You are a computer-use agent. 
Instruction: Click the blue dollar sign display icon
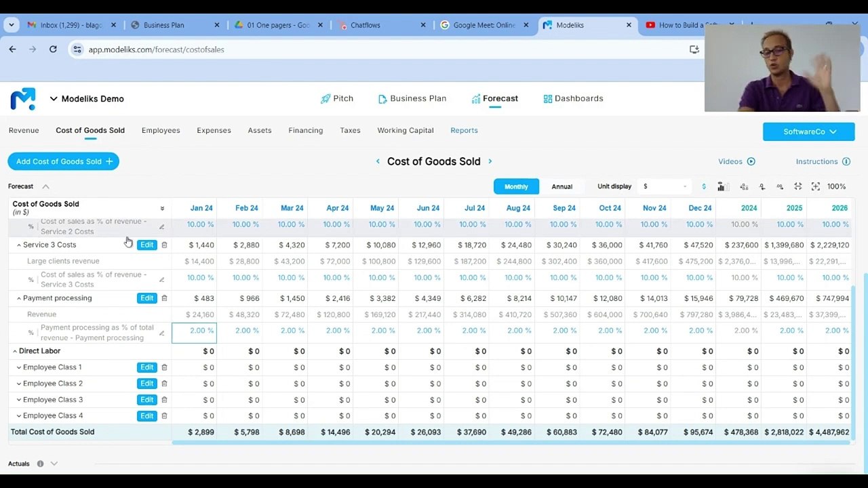704,186
